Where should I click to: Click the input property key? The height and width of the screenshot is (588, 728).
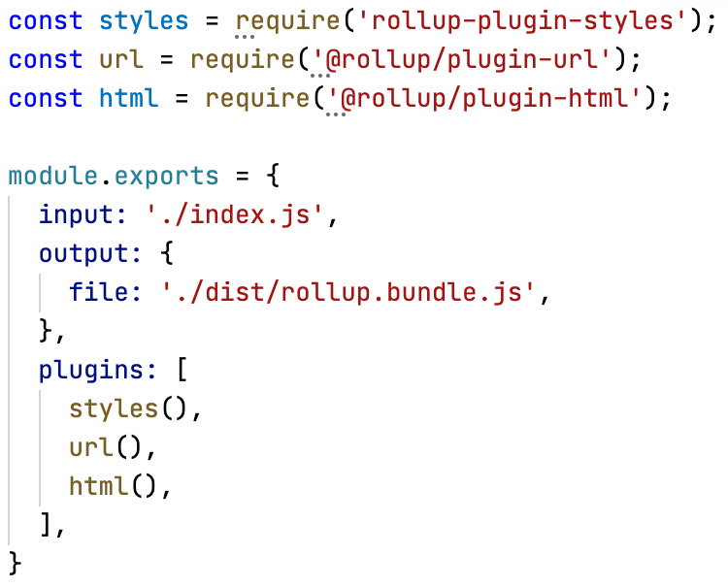pos(83,214)
